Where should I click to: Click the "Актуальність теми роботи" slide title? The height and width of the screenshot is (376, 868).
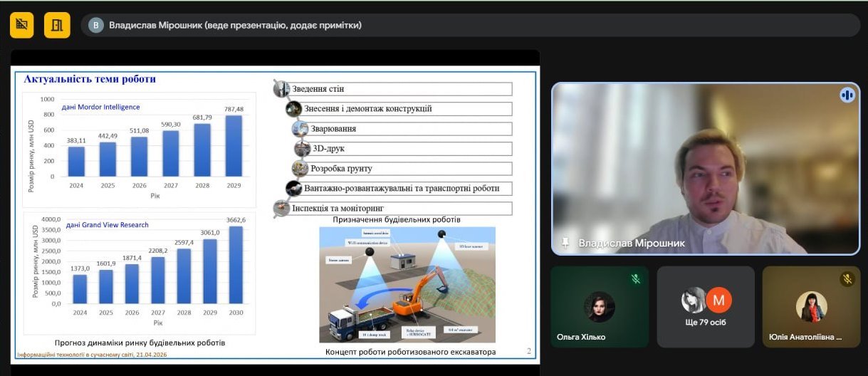point(90,79)
